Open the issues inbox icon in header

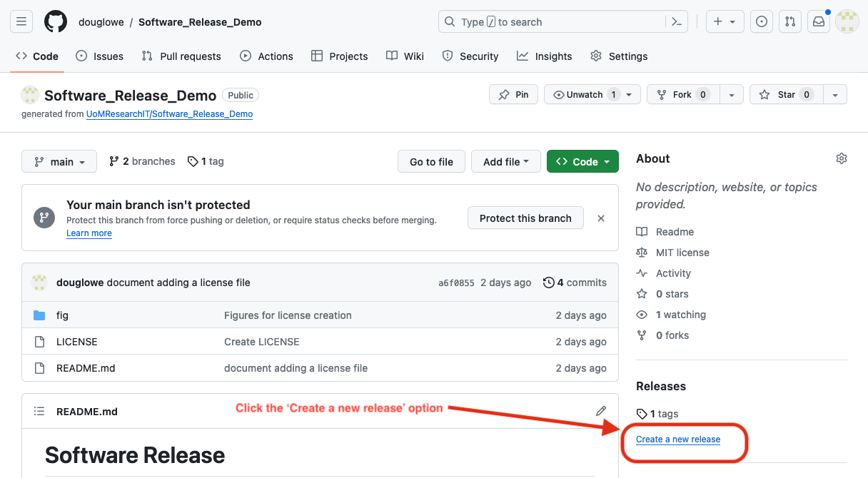click(762, 22)
